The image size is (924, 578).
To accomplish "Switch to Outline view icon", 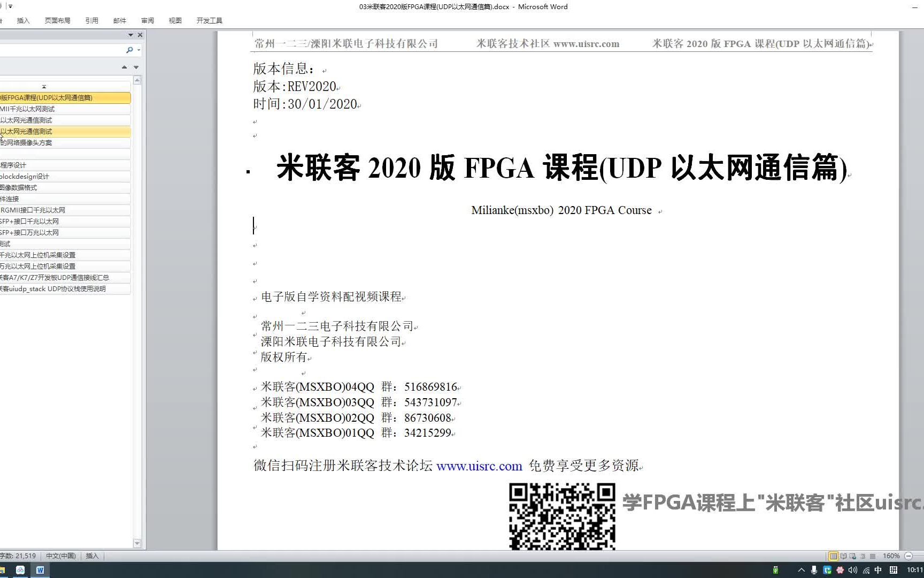I will 863,556.
